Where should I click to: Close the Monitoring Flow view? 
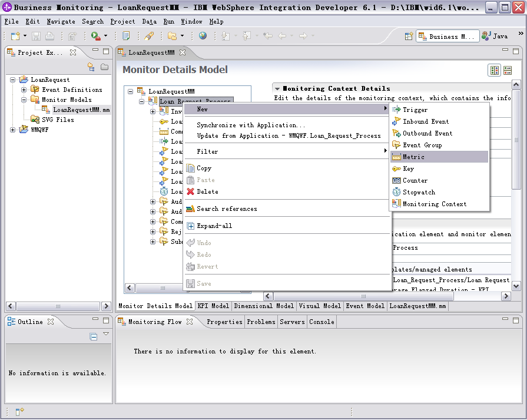coord(190,322)
